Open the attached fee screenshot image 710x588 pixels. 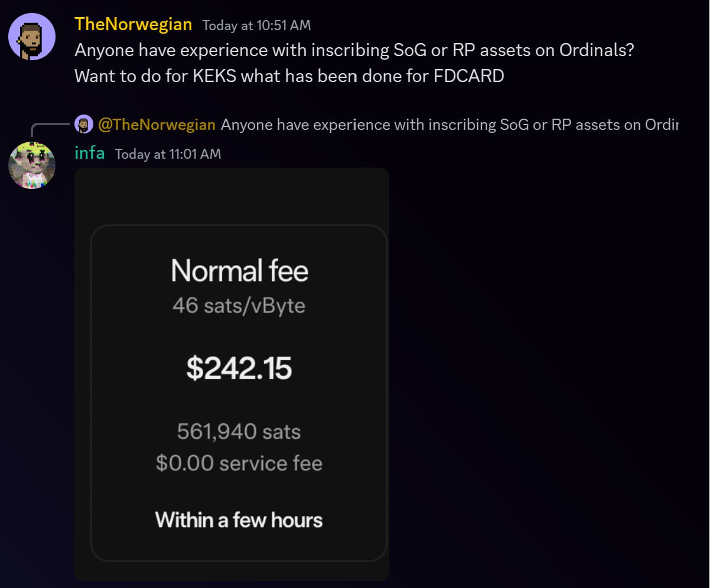(232, 374)
